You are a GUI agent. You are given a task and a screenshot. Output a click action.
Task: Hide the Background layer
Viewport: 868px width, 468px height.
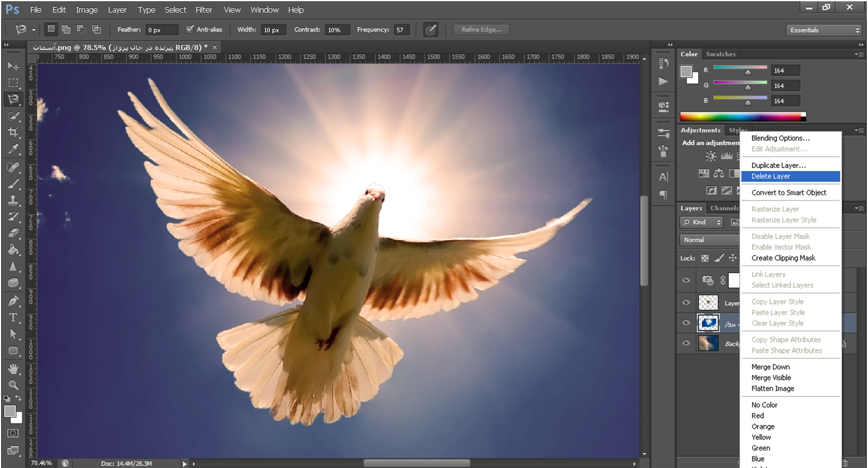[686, 343]
